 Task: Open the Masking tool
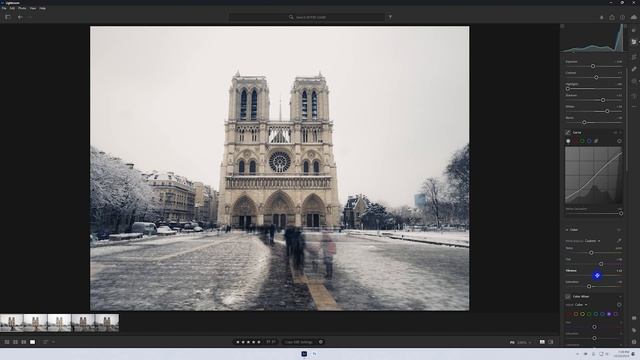pyautogui.click(x=634, y=82)
